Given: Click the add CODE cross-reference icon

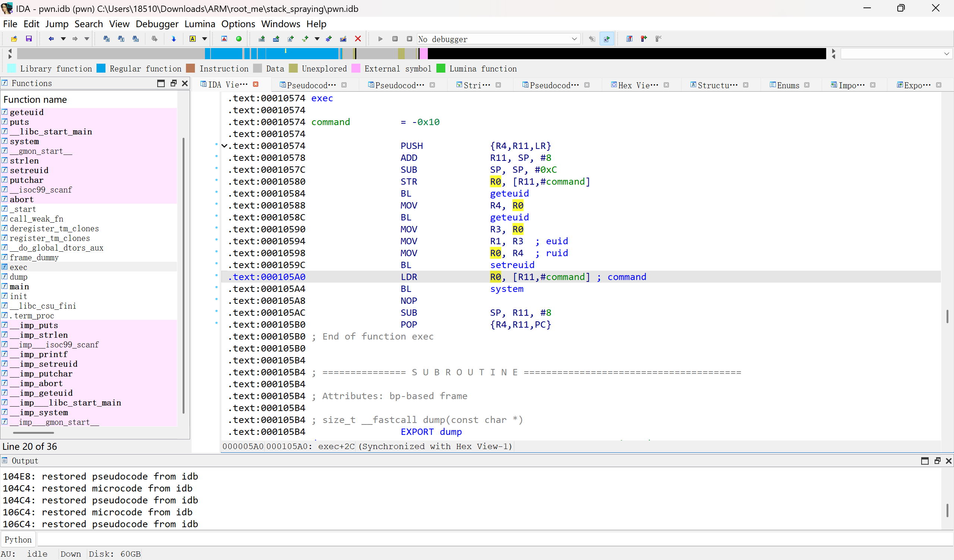Looking at the screenshot, I should click(x=262, y=39).
